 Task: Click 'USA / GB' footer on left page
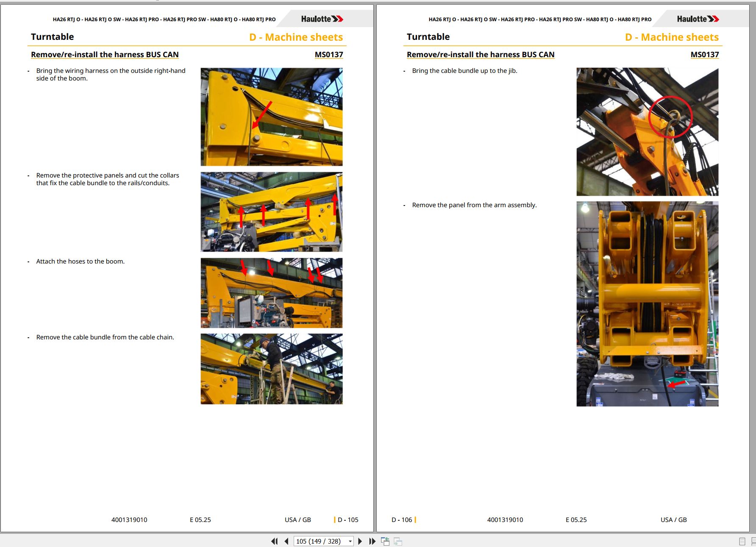pos(298,520)
